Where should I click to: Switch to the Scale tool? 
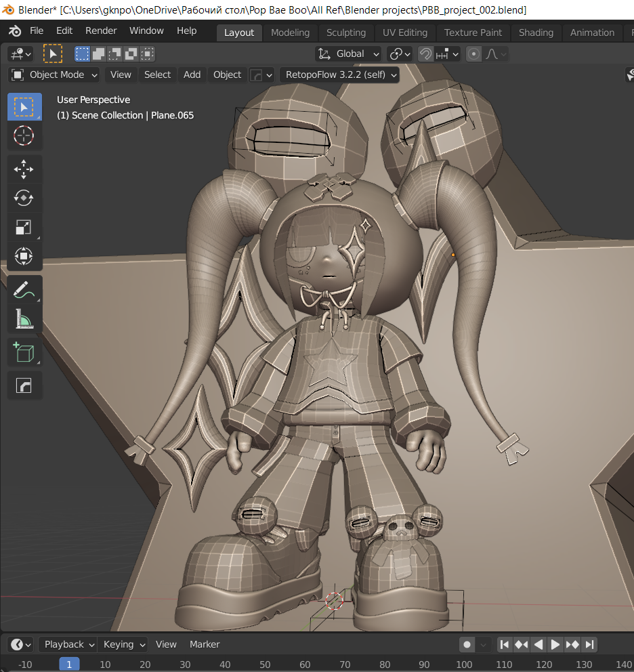[x=24, y=227]
